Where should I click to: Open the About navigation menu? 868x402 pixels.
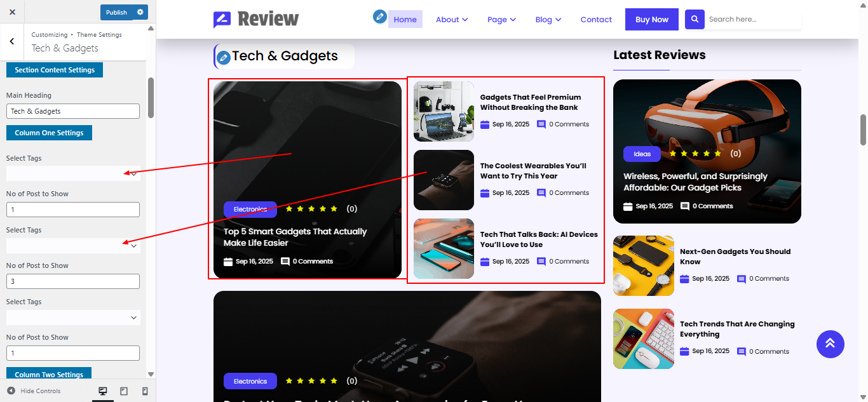coord(452,20)
